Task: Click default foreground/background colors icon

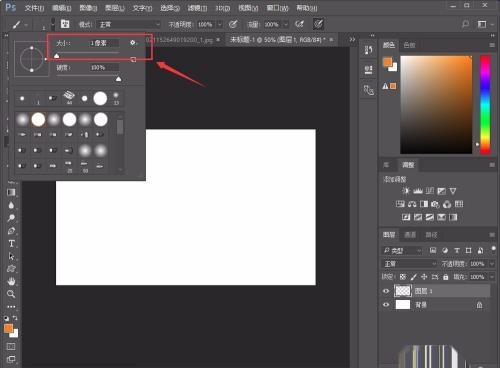Action: [x=6, y=318]
